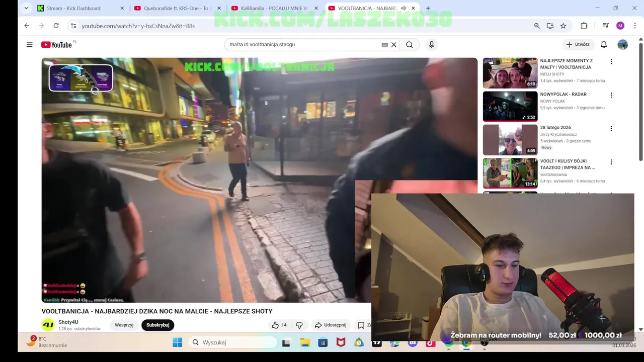
Task: Reload the current page
Action: 56,26
